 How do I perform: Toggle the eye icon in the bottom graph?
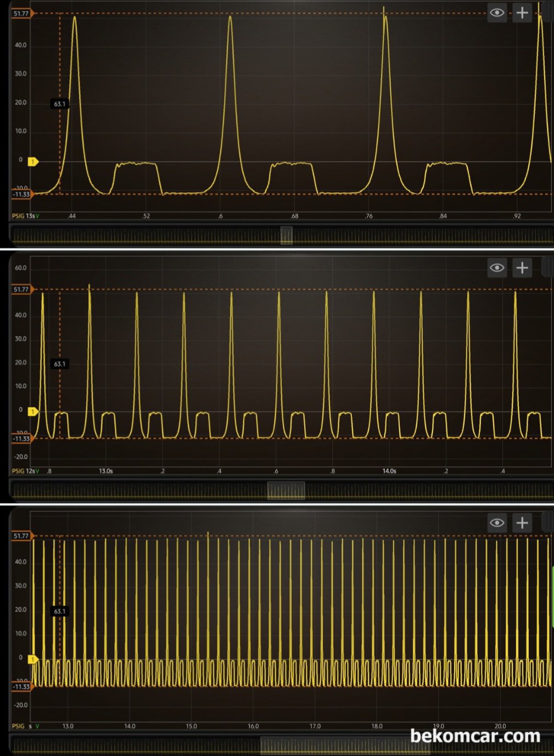point(497,523)
